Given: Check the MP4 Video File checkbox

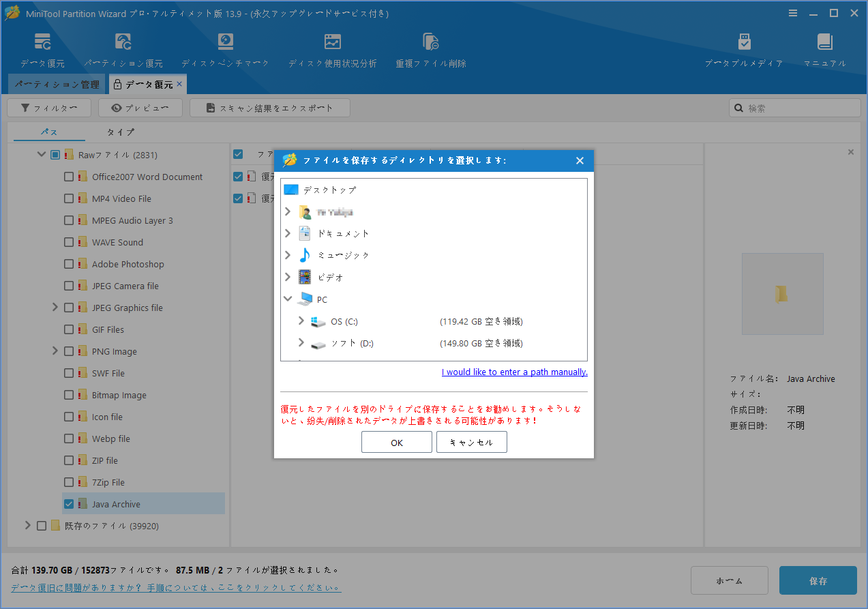Looking at the screenshot, I should (69, 198).
